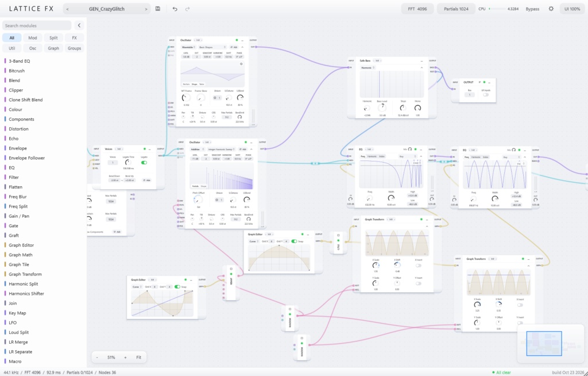Go to previous preset arrow
Image resolution: width=588 pixels, height=376 pixels.
[68, 9]
